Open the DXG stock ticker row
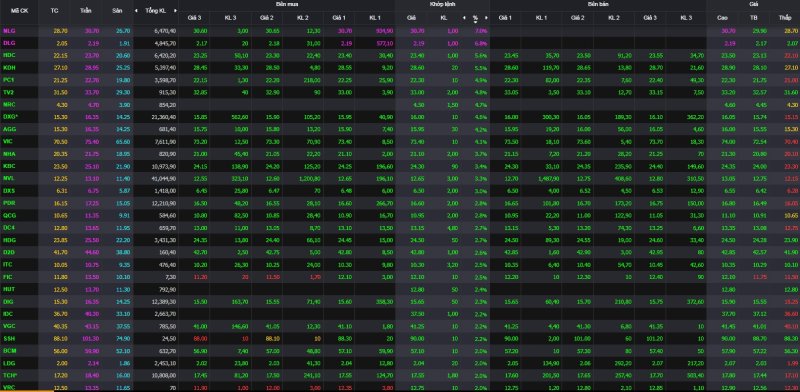The image size is (800, 392). 10,117
